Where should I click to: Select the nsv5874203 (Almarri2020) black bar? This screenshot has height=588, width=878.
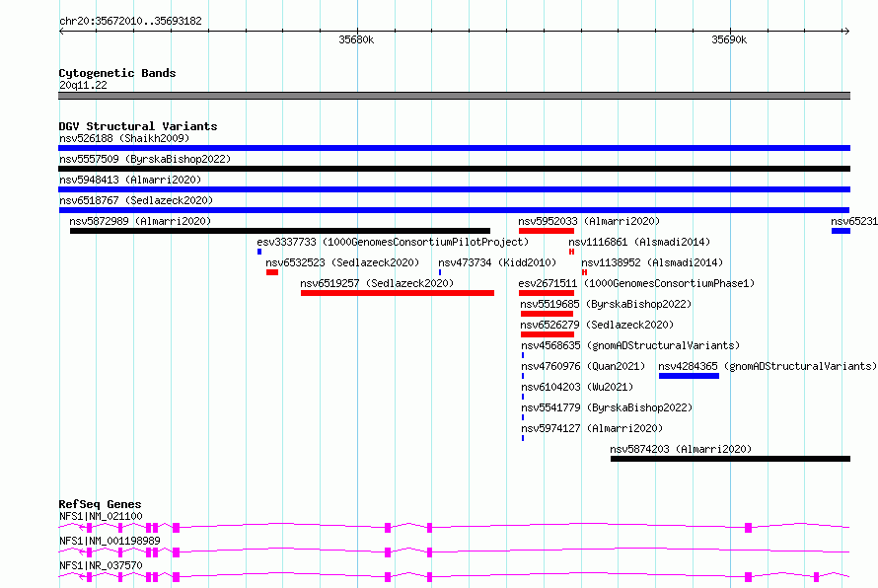tap(730, 459)
